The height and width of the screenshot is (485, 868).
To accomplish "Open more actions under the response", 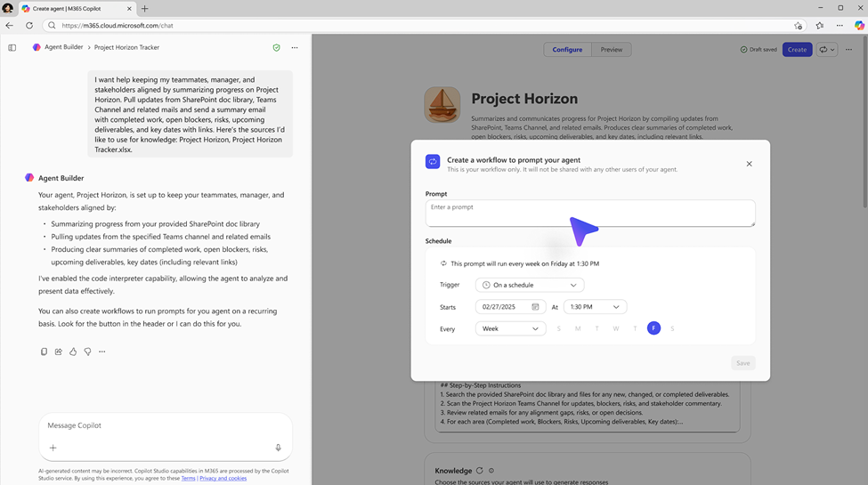I will click(x=101, y=352).
